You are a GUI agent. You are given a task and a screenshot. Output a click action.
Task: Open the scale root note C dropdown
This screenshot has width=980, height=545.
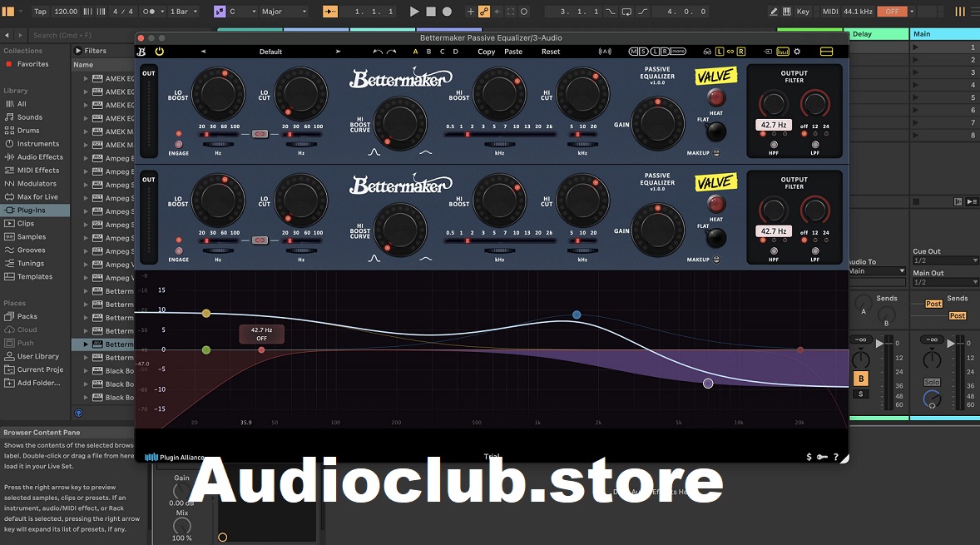(x=242, y=12)
